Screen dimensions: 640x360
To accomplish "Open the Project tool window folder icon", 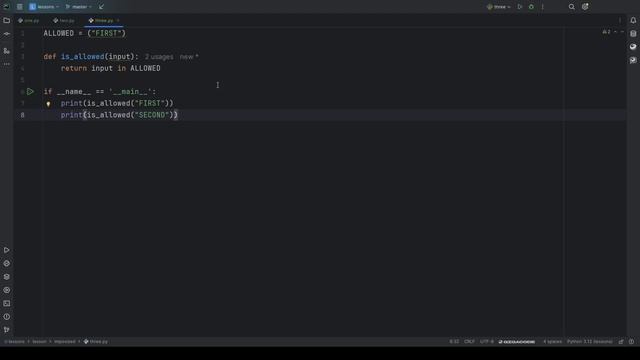I will (7, 20).
